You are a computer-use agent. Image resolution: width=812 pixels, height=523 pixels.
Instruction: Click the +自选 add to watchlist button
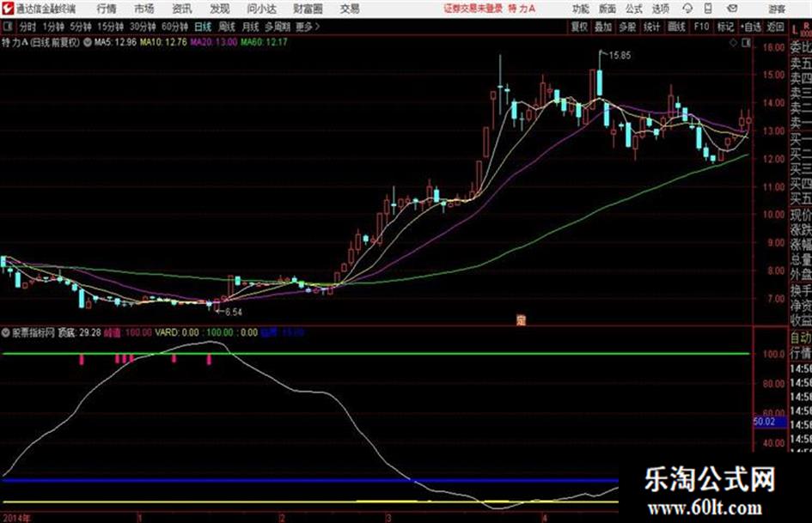pyautogui.click(x=750, y=27)
